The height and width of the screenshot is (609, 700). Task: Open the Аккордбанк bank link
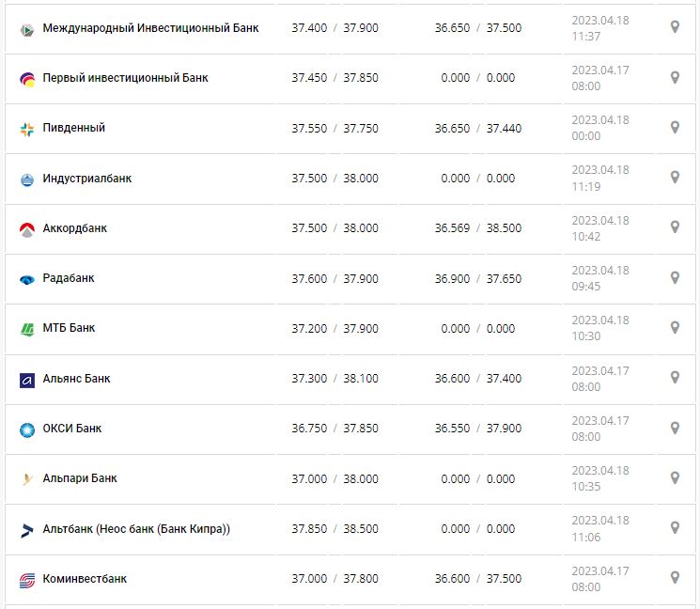point(75,228)
